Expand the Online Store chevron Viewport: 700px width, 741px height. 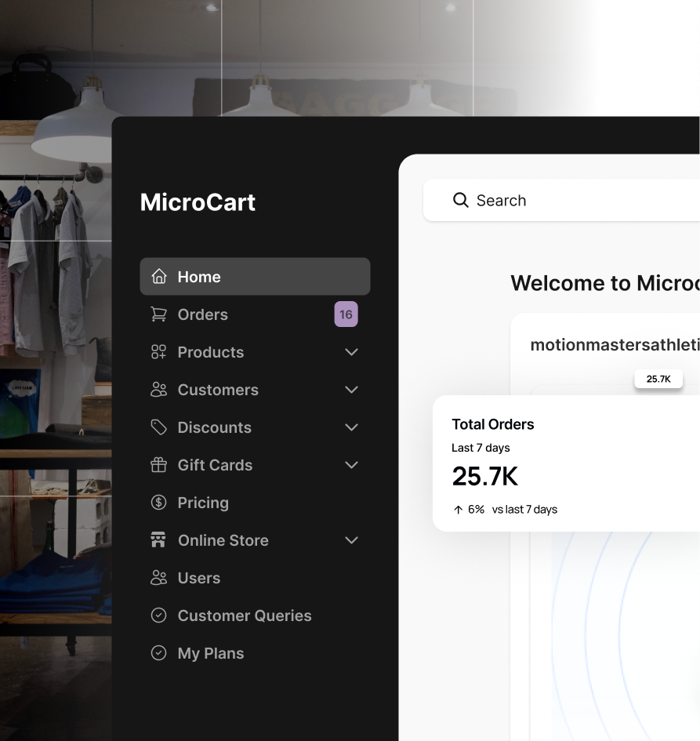point(351,540)
